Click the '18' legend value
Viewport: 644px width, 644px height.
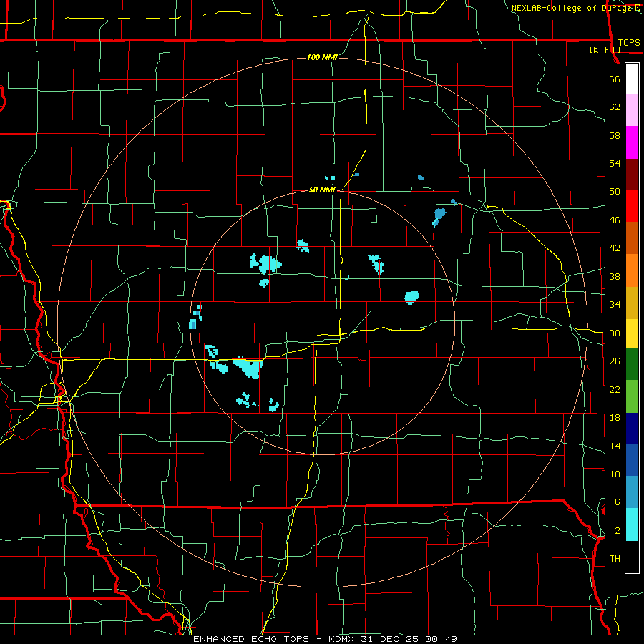pyautogui.click(x=615, y=418)
